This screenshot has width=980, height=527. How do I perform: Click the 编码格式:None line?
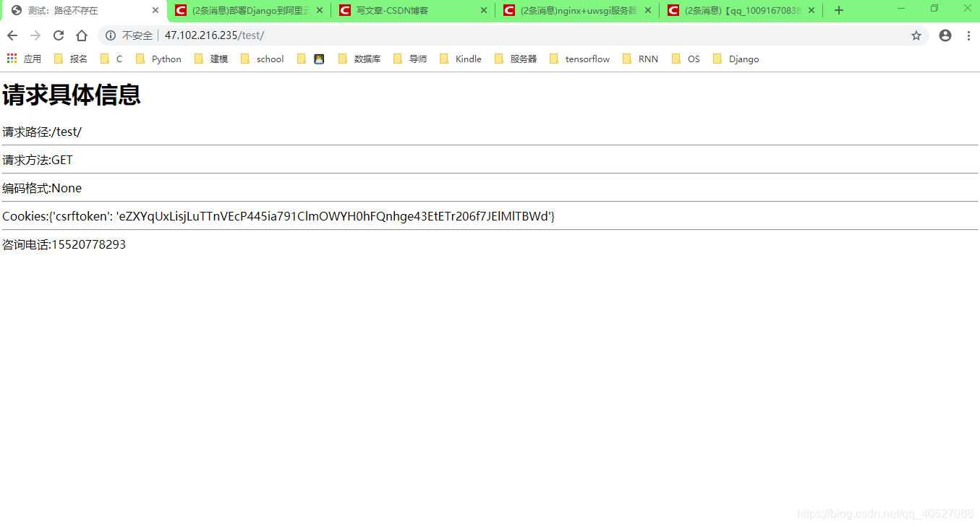tap(42, 188)
